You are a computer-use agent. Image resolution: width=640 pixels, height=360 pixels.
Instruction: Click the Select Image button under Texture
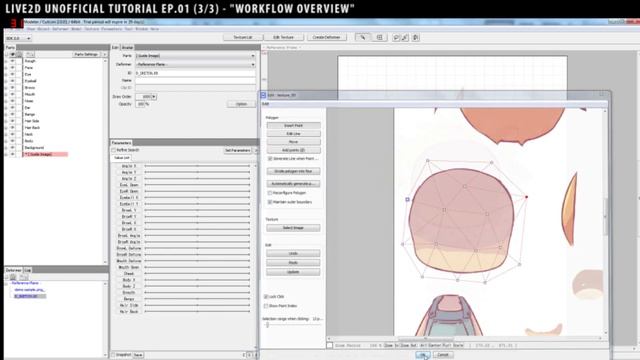(293, 228)
